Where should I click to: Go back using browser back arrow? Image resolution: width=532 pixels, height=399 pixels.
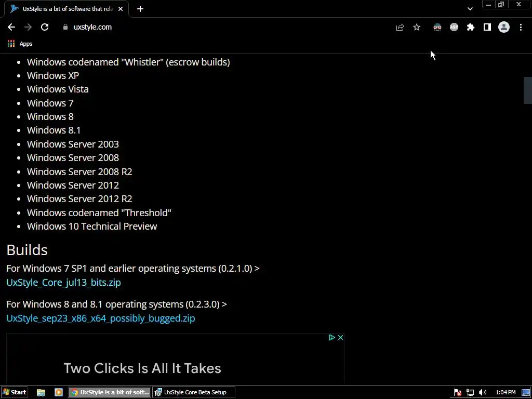coord(11,27)
